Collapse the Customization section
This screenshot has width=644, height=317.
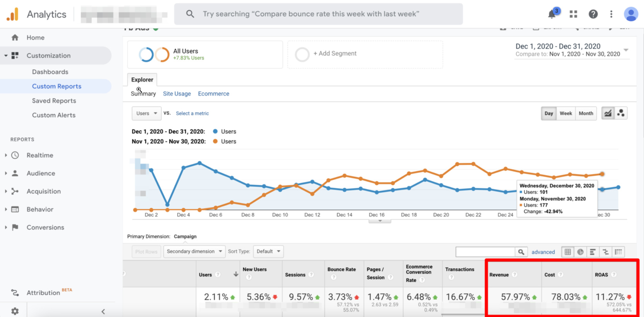pos(6,56)
